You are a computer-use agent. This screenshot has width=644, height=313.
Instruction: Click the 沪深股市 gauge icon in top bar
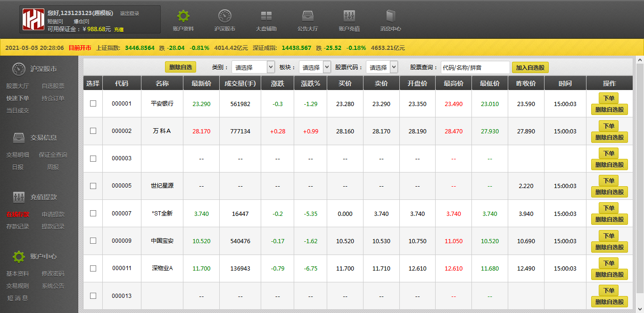coord(225,16)
